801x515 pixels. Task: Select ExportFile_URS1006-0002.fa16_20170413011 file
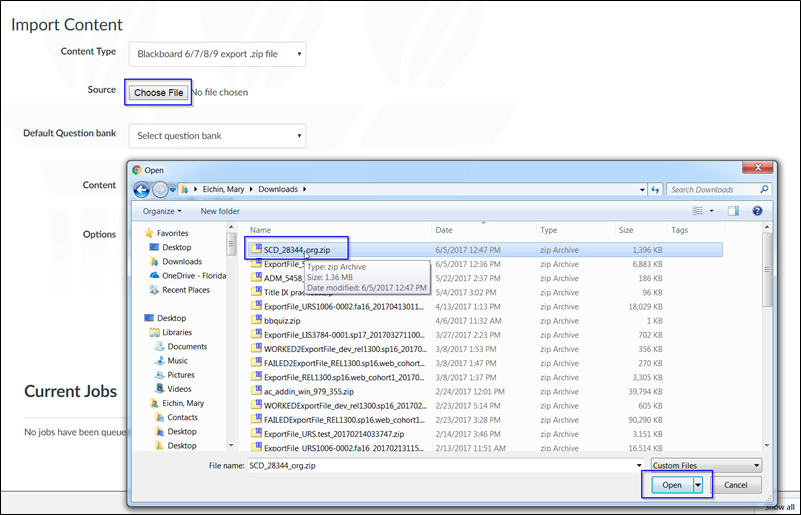click(x=344, y=307)
